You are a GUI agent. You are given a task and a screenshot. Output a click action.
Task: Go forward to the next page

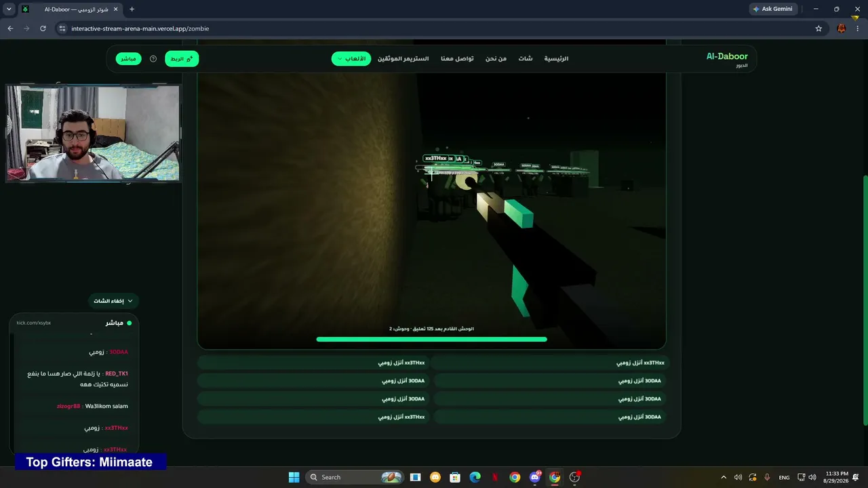click(x=26, y=28)
